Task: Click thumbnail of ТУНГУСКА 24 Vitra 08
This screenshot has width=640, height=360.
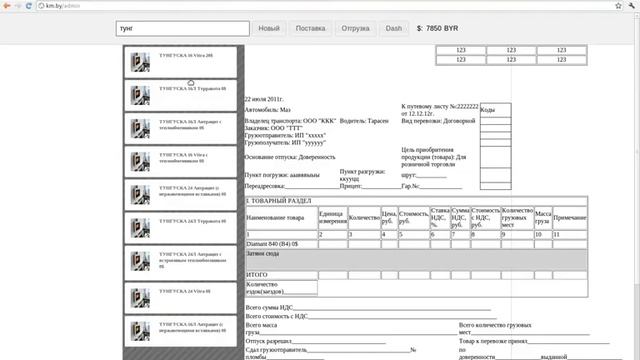Action: point(140,298)
